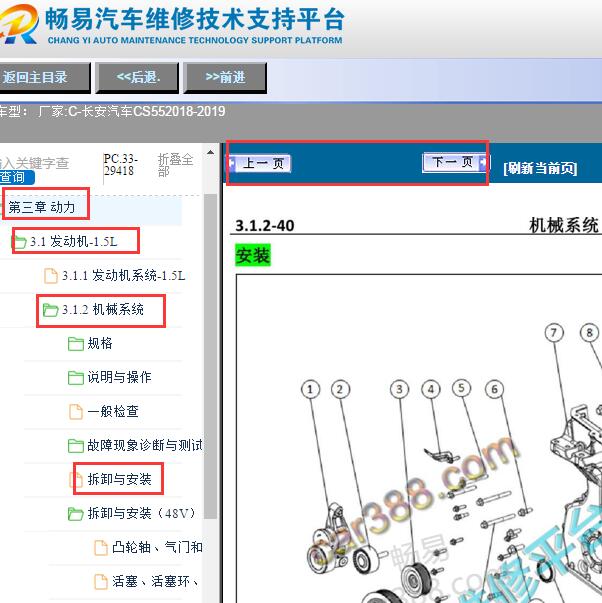Screen dimensions: 602x603
Task: Select 故障现象诊断与测试 entry text
Action: (145, 445)
